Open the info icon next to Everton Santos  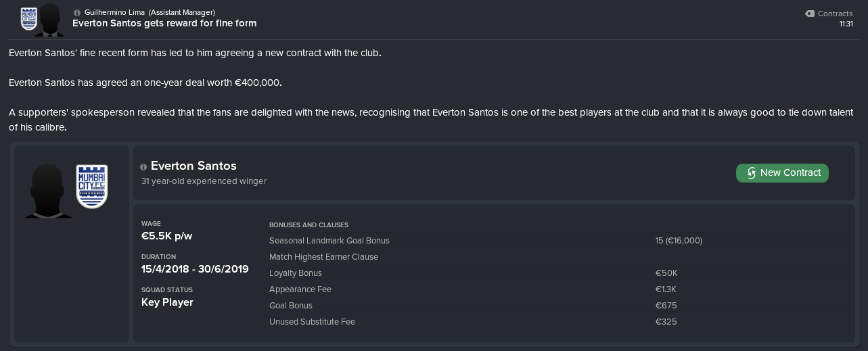tap(143, 166)
